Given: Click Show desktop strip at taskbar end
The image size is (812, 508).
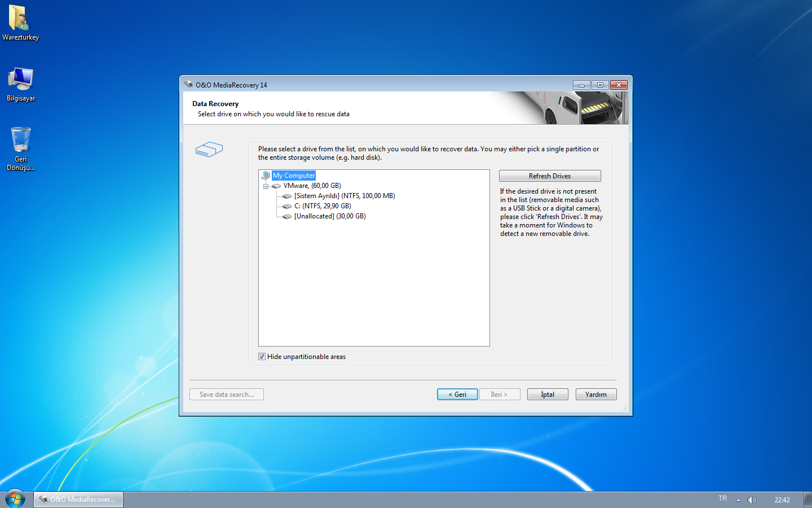Looking at the screenshot, I should tap(807, 500).
